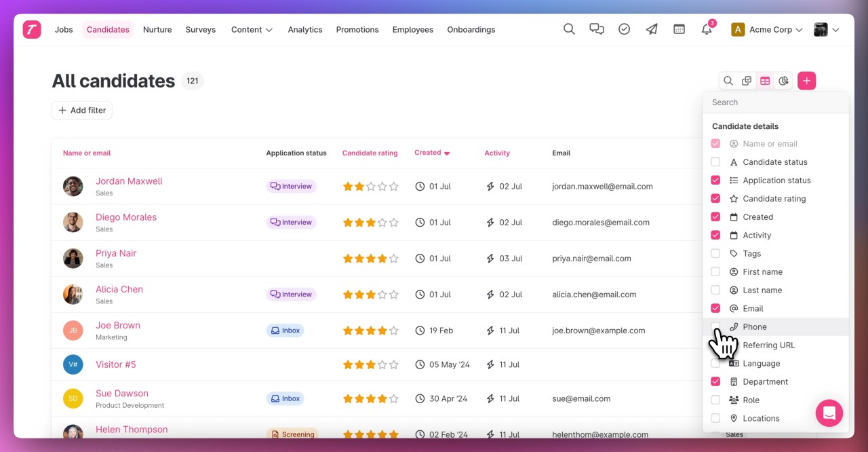Check the Tags column checkbox

pyautogui.click(x=715, y=253)
